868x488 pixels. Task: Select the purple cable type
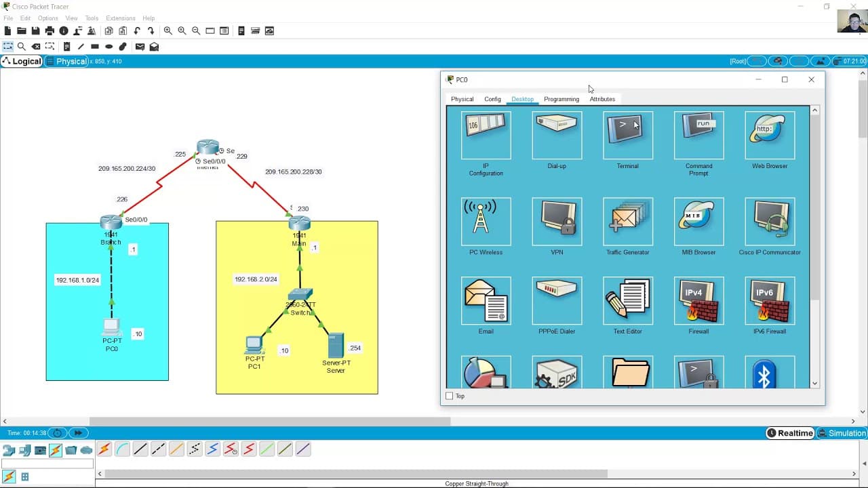point(303,449)
